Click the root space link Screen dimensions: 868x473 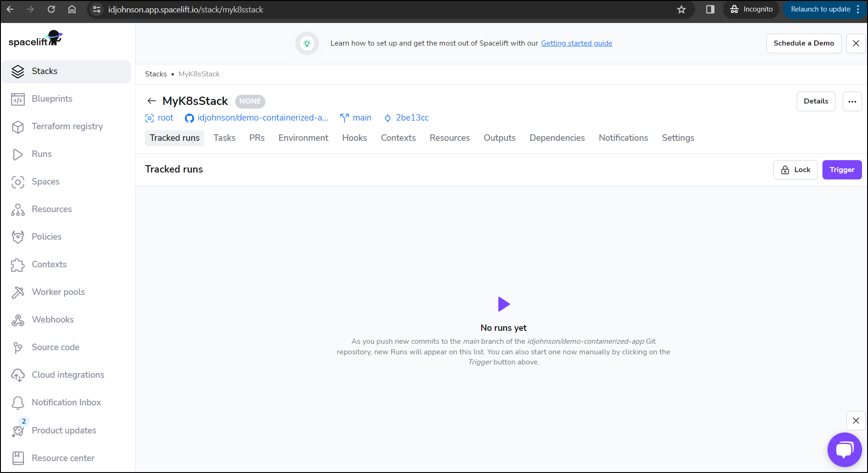(159, 118)
